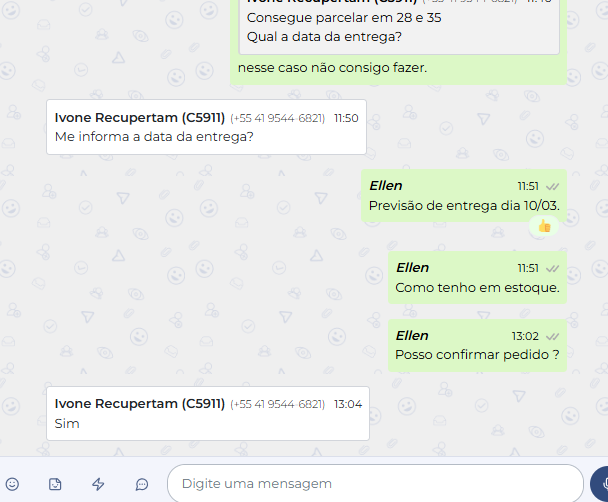Click the double-check ticks on the "Previsão de entrega" message
Image resolution: width=608 pixels, height=502 pixels.
point(553,187)
